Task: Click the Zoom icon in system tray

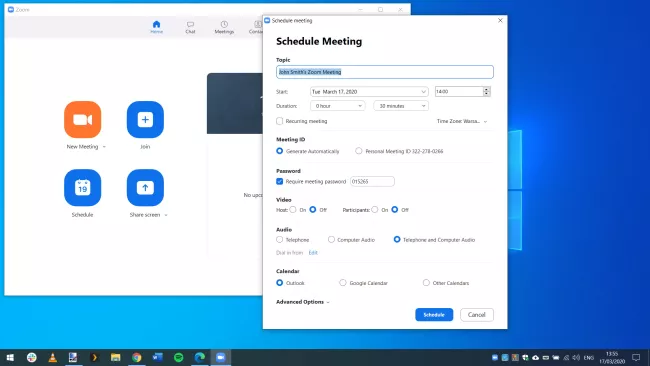Action: click(x=495, y=357)
